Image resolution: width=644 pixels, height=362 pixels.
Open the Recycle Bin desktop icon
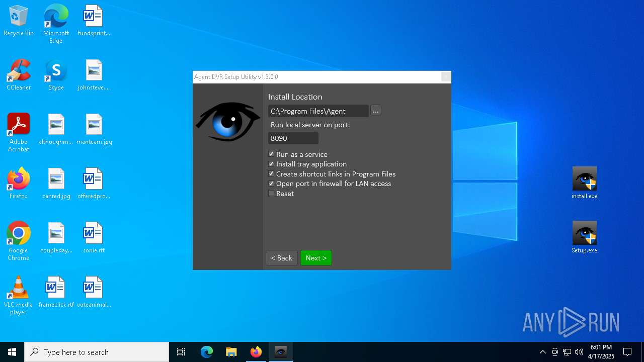pos(19,21)
